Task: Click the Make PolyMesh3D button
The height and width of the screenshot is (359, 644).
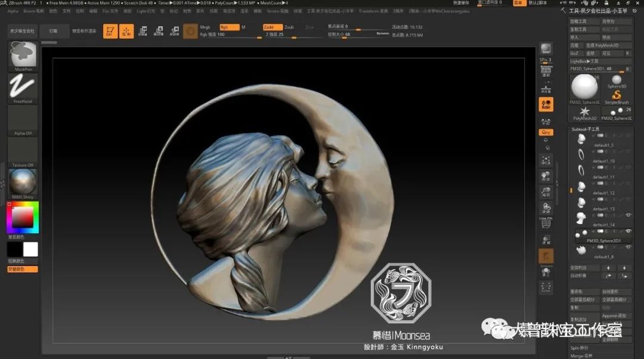Action: click(608, 45)
